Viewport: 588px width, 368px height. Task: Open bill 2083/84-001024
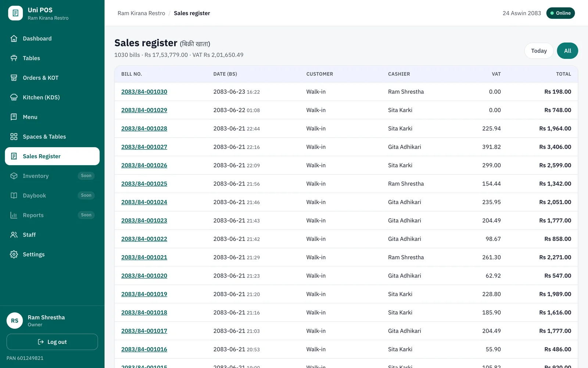[x=144, y=202]
